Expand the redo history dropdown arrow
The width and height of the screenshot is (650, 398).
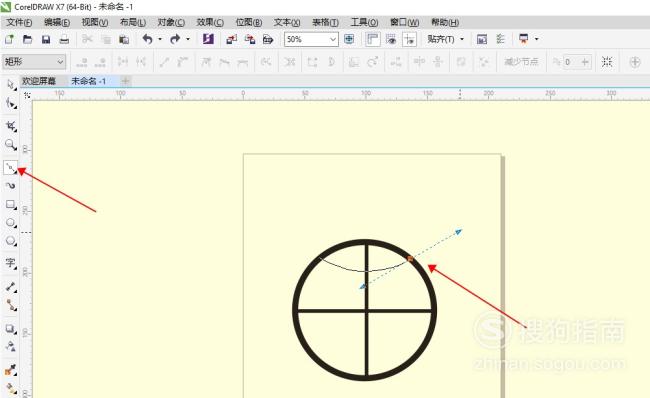(x=188, y=39)
